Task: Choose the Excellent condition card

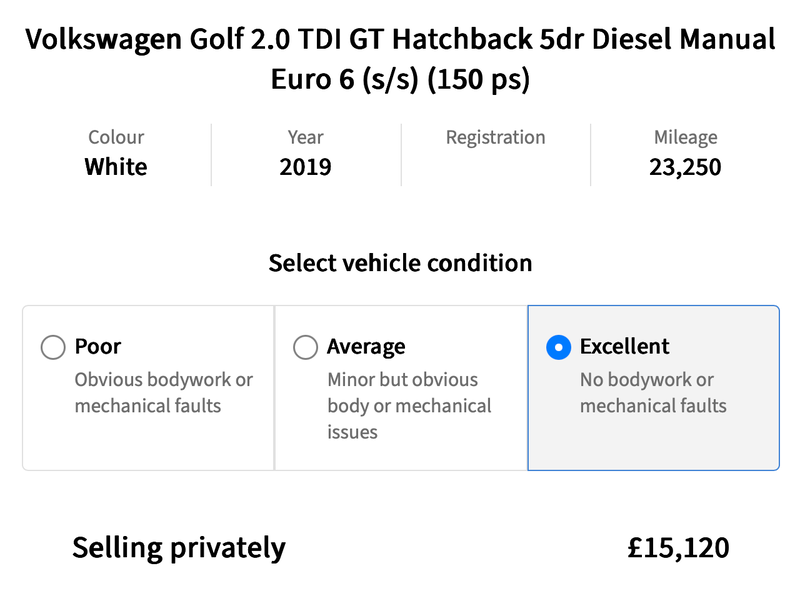Action: coord(654,388)
